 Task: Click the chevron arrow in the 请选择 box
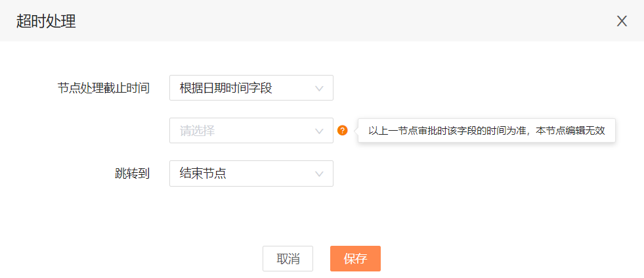point(319,131)
